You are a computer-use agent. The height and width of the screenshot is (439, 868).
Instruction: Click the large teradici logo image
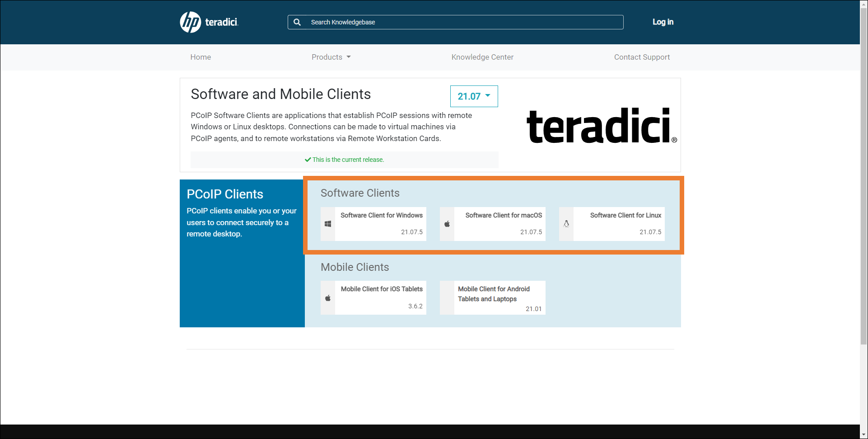pyautogui.click(x=602, y=125)
